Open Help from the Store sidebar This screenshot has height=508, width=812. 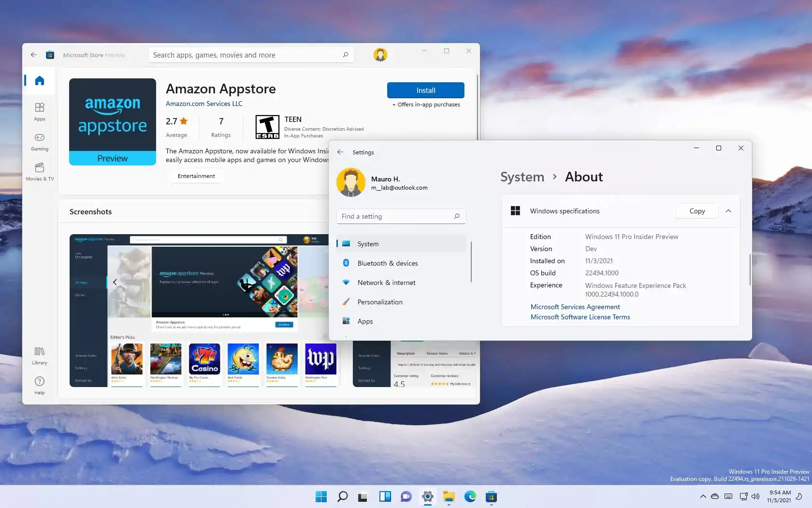[x=39, y=385]
